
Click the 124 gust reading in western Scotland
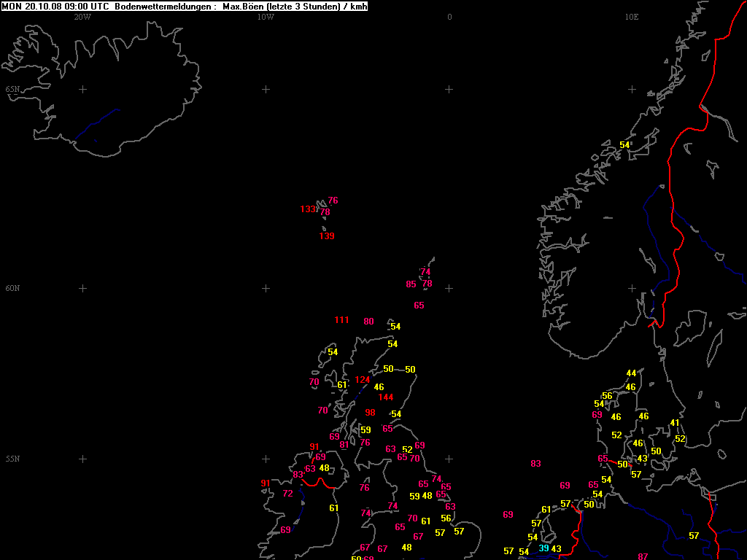(362, 379)
